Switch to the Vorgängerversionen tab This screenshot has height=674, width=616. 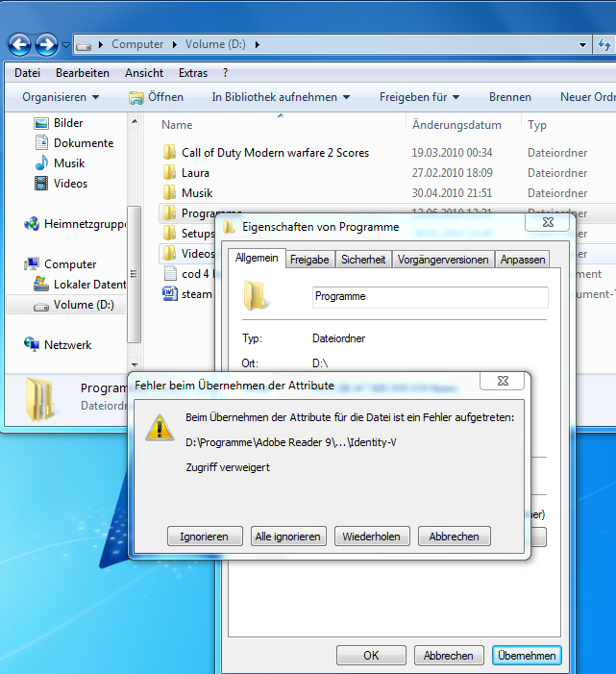pos(443,260)
